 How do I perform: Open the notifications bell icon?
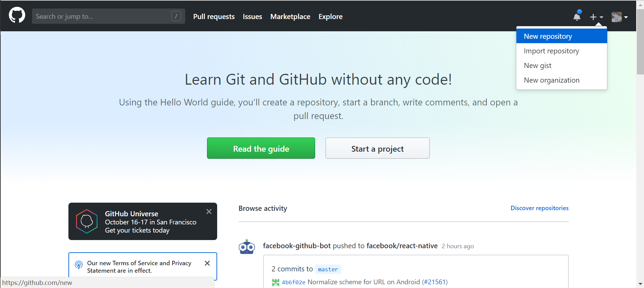577,16
